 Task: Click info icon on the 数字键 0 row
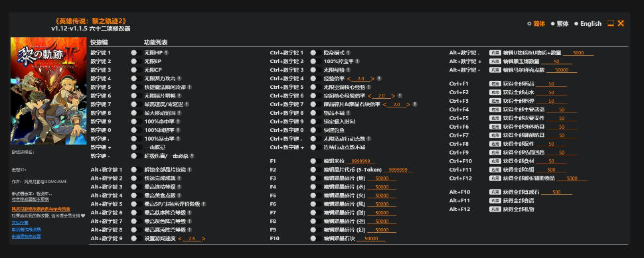point(178,131)
